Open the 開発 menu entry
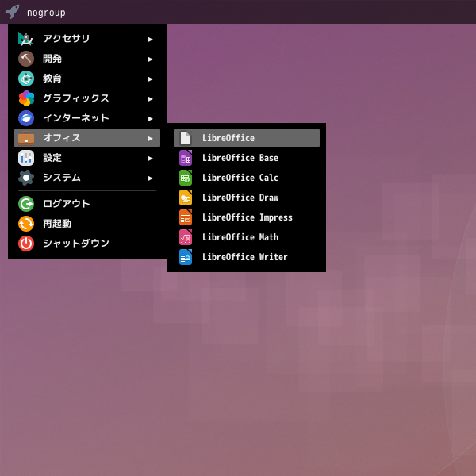This screenshot has width=476, height=476. pyautogui.click(x=87, y=59)
